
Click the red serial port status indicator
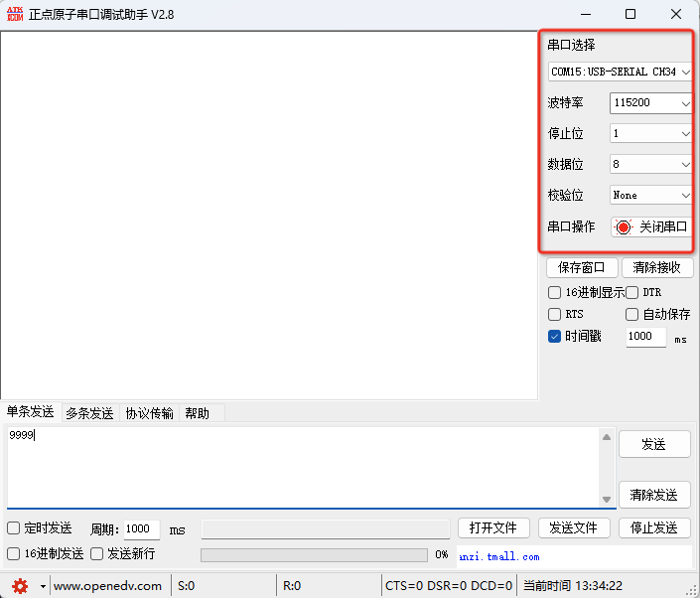(624, 226)
